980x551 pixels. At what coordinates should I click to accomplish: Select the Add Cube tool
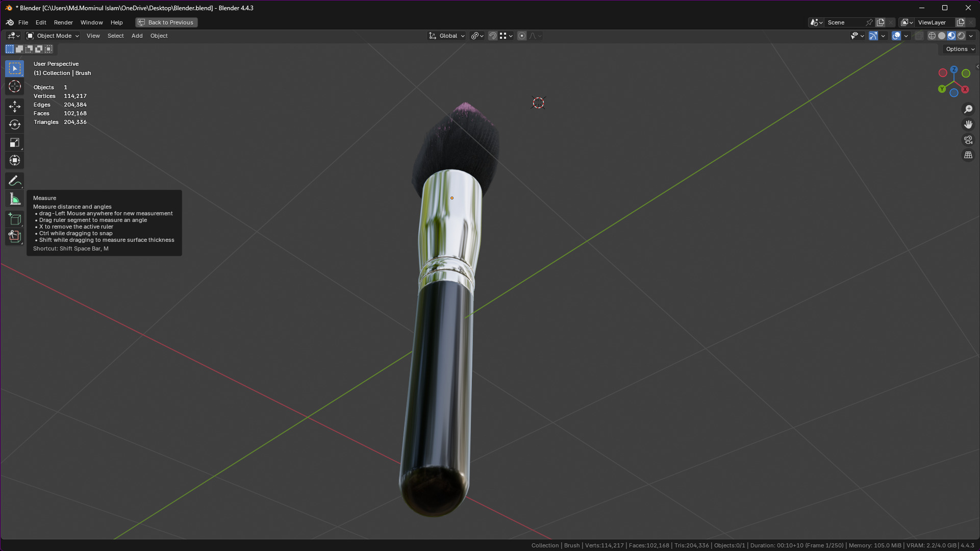(x=14, y=219)
